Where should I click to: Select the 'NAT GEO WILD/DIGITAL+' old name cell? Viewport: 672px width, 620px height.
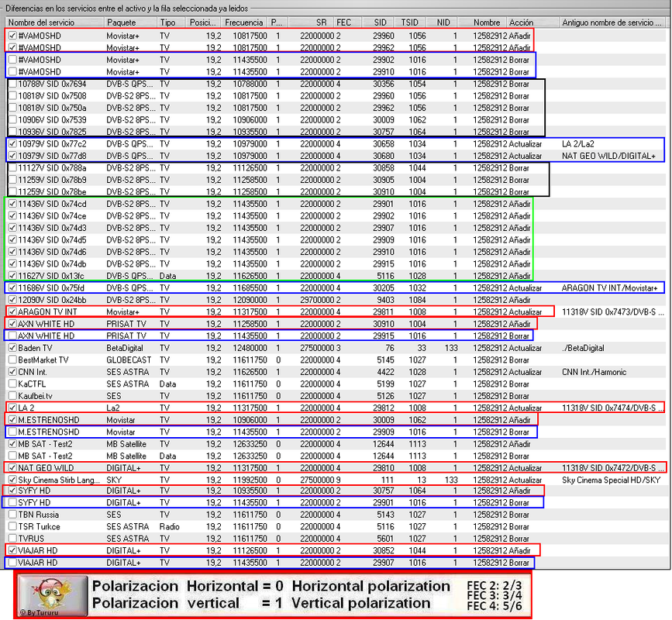pos(608,156)
